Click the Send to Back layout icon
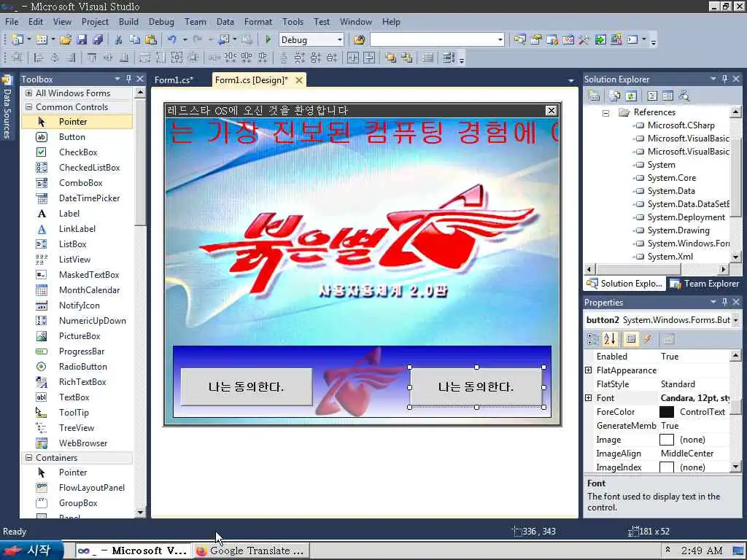The height and width of the screenshot is (560, 747). (x=406, y=58)
